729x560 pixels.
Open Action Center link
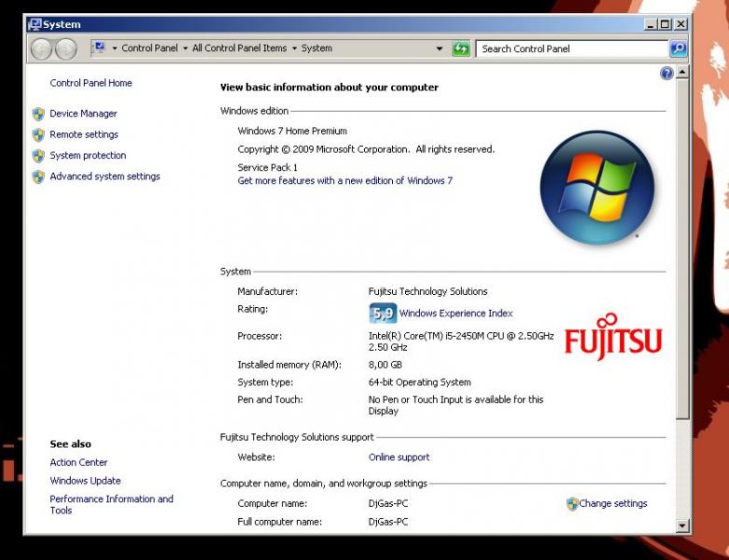click(x=78, y=462)
